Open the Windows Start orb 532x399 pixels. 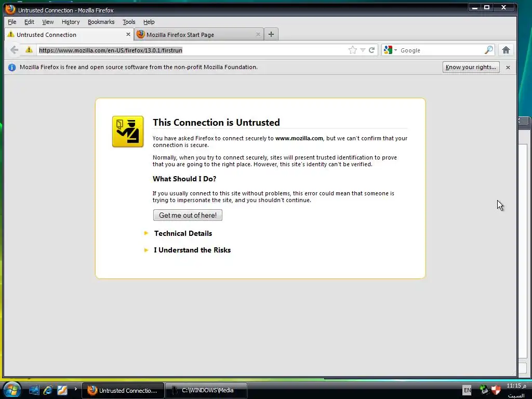click(x=12, y=390)
